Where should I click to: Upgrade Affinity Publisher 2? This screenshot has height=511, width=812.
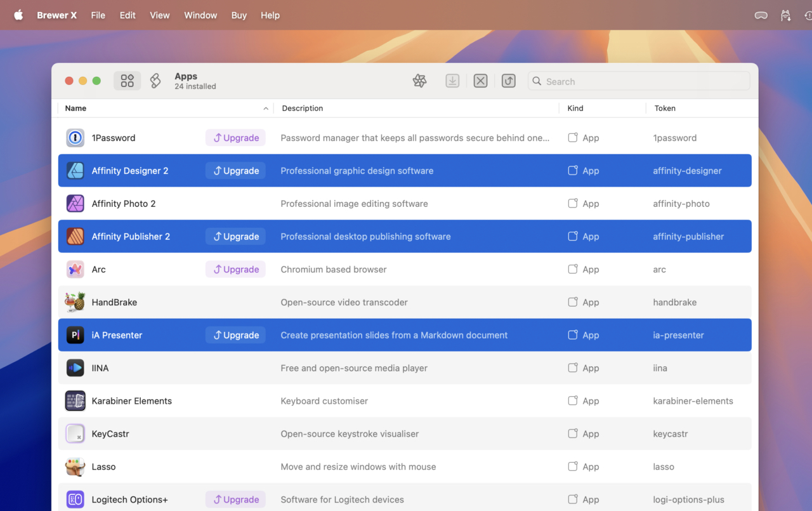235,236
